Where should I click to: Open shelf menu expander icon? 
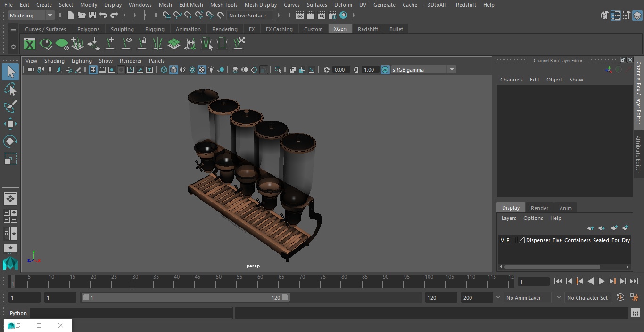(x=13, y=29)
